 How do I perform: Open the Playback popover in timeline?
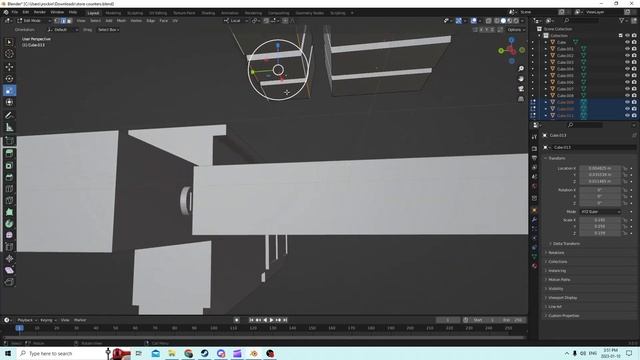point(27,320)
